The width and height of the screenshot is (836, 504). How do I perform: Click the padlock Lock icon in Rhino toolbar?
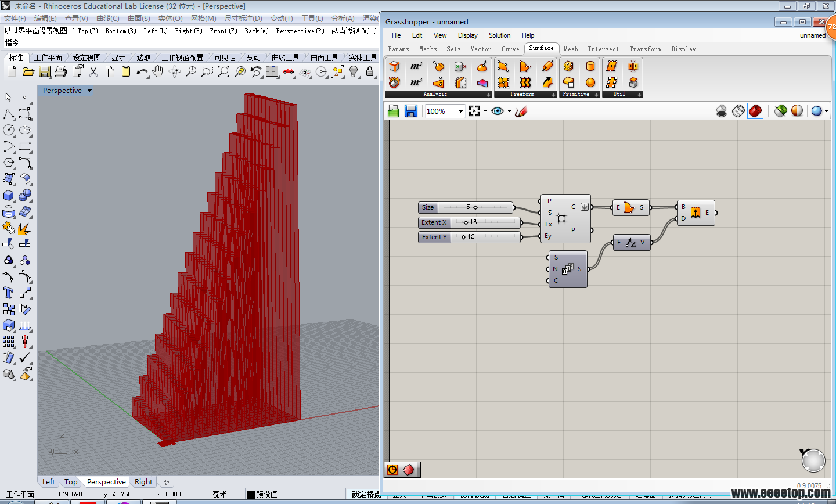(x=369, y=71)
